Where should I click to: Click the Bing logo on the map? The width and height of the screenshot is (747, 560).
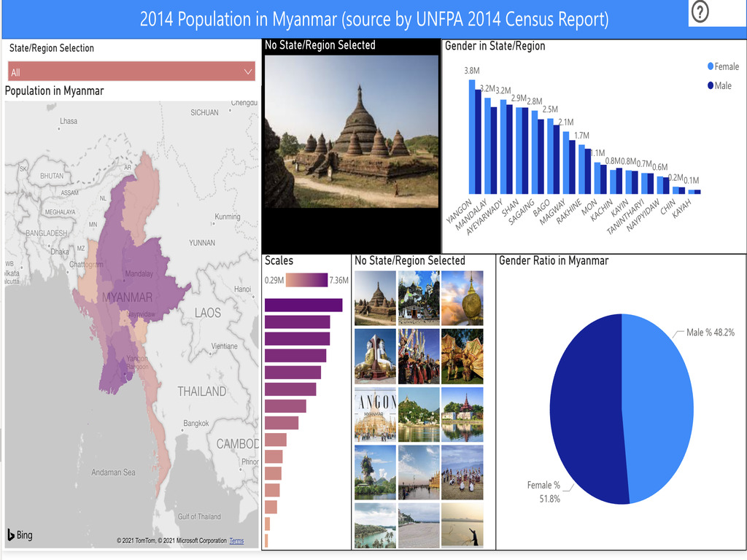pyautogui.click(x=20, y=535)
